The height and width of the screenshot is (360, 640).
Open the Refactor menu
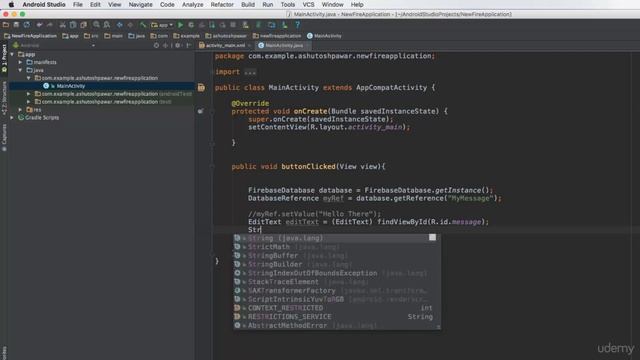coord(222,4)
